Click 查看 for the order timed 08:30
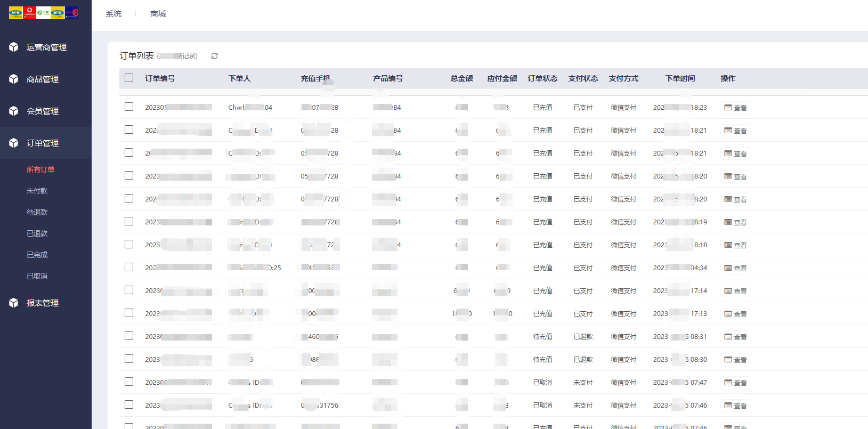 735,360
